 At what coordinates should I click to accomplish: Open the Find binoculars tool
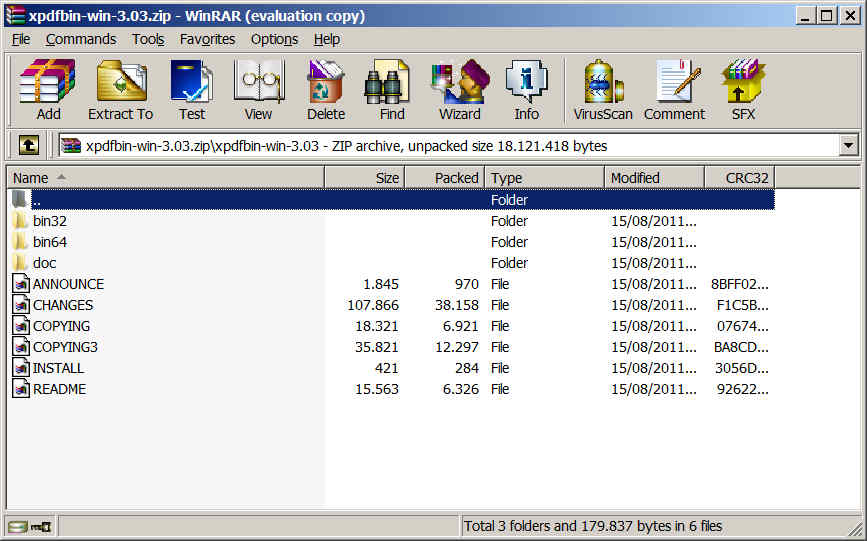click(x=392, y=91)
